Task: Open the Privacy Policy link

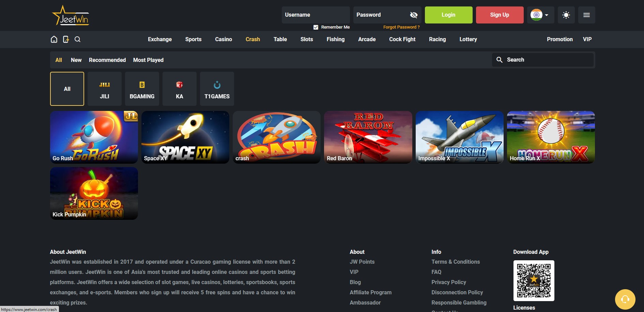Action: coord(449,282)
